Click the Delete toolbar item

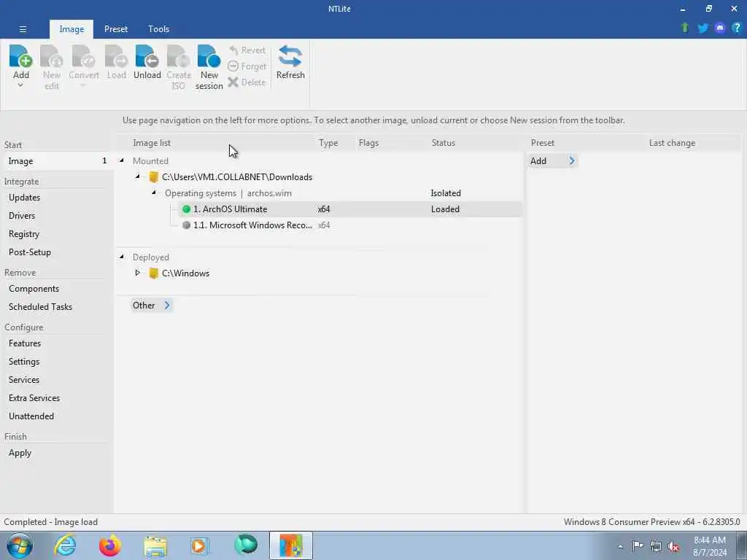[x=247, y=82]
